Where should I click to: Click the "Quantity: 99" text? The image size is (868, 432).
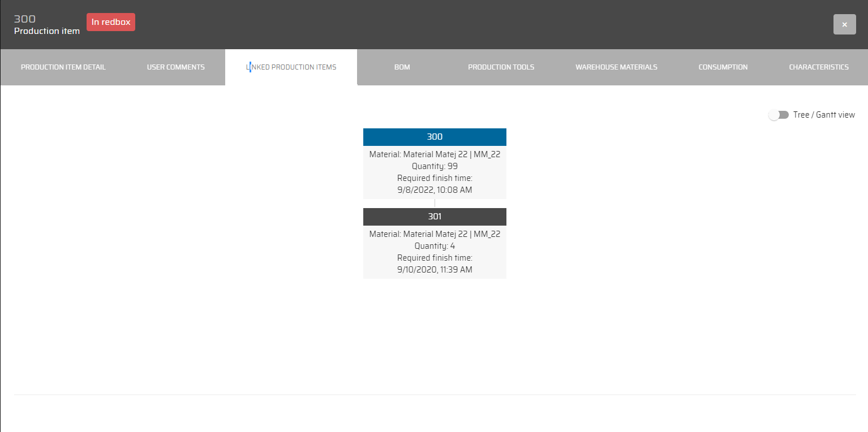[435, 166]
